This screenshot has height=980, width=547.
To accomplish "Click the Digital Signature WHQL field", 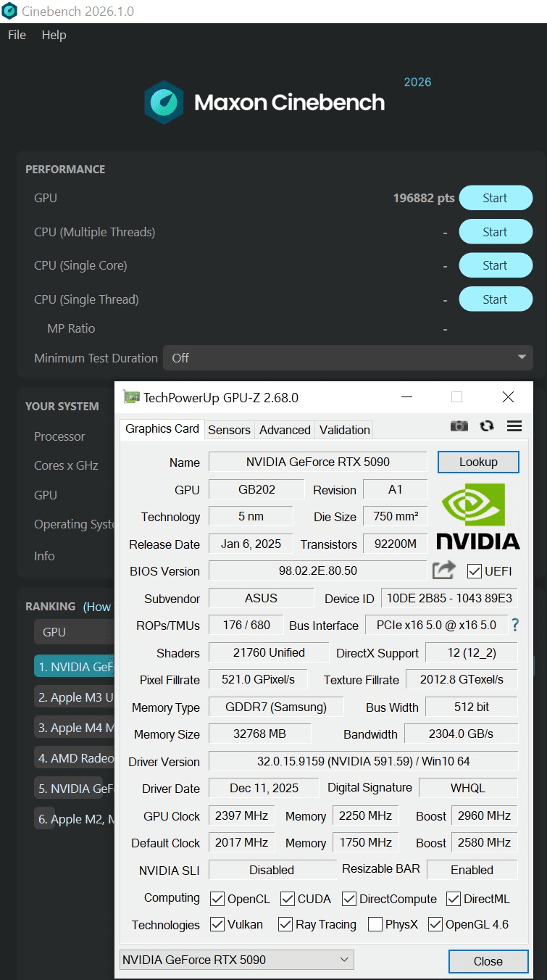I will tap(468, 788).
